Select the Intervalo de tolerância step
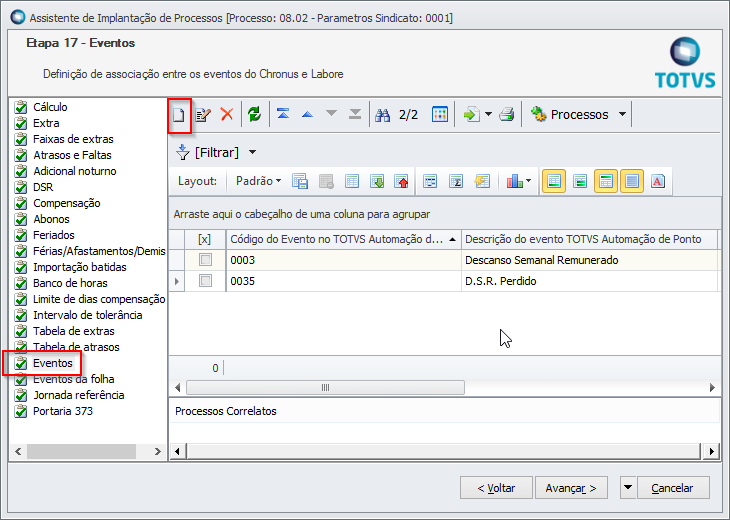The height and width of the screenshot is (520, 730). pyautogui.click(x=88, y=315)
